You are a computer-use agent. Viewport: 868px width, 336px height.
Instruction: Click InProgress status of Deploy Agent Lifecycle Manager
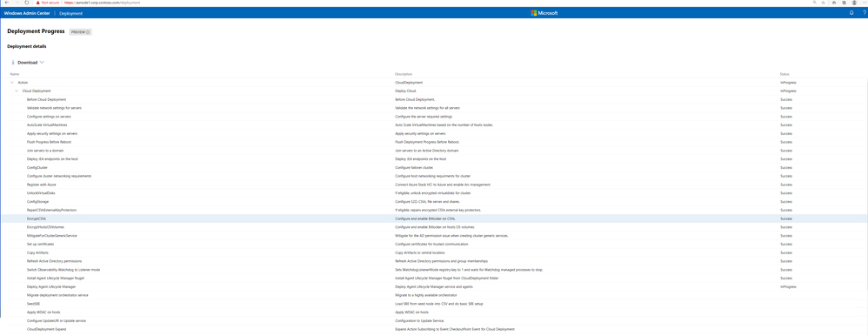click(788, 287)
